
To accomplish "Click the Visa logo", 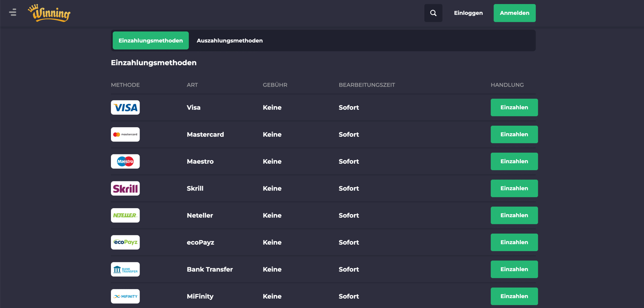I will [x=125, y=108].
